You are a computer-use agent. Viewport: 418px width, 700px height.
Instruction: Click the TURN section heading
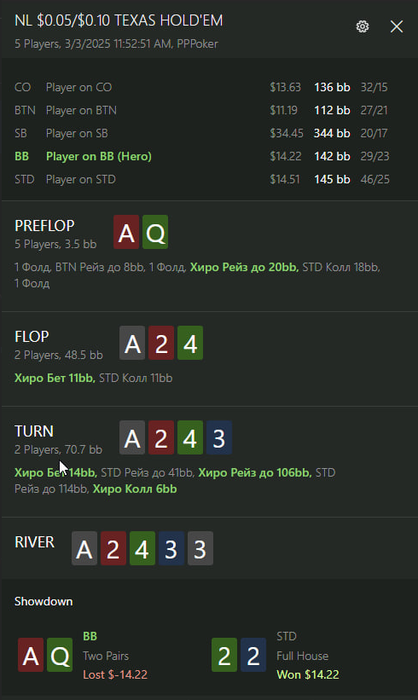point(34,431)
